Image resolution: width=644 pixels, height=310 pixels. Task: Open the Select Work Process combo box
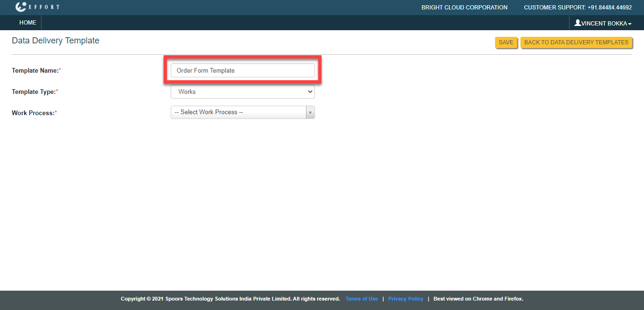[x=238, y=112]
